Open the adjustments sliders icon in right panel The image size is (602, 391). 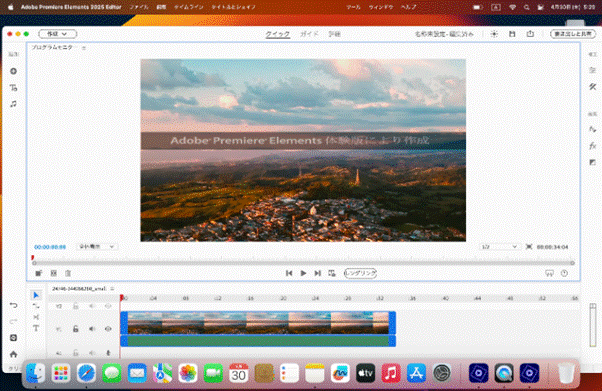pyautogui.click(x=593, y=70)
